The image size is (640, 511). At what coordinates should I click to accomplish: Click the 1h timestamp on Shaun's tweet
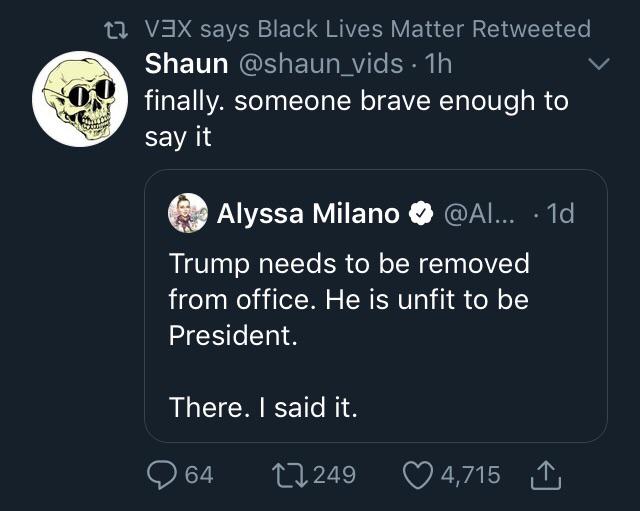[438, 64]
